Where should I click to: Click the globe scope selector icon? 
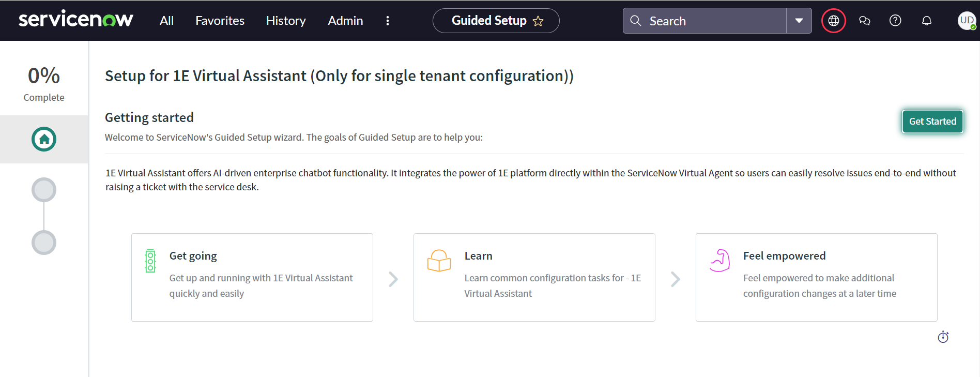(x=833, y=21)
